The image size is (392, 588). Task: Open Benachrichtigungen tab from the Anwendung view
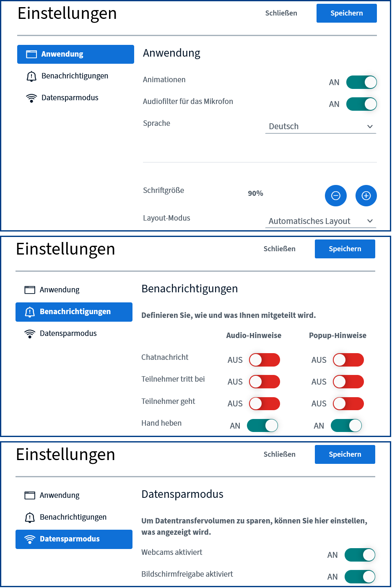click(75, 76)
